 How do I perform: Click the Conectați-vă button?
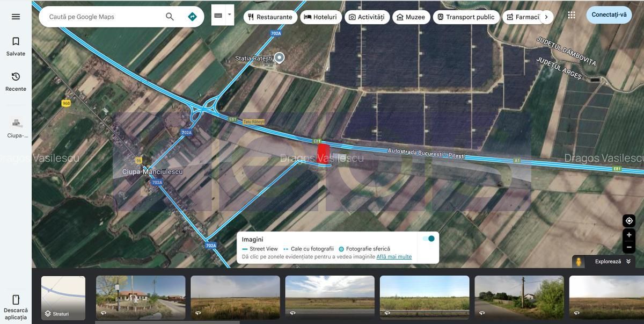coord(610,14)
